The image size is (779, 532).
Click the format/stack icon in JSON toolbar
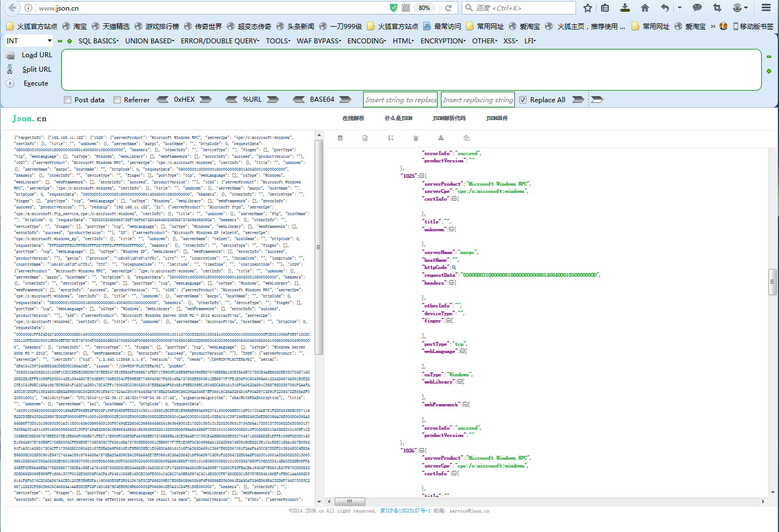(x=340, y=138)
